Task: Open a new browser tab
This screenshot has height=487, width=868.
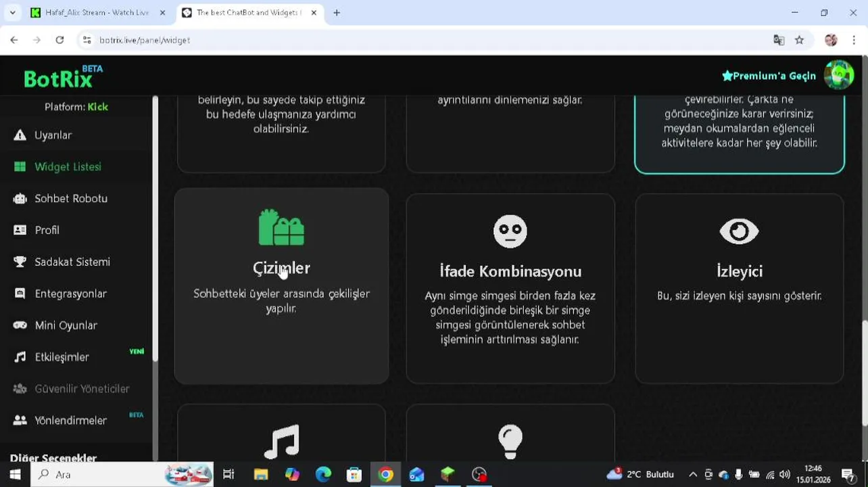Action: (337, 12)
